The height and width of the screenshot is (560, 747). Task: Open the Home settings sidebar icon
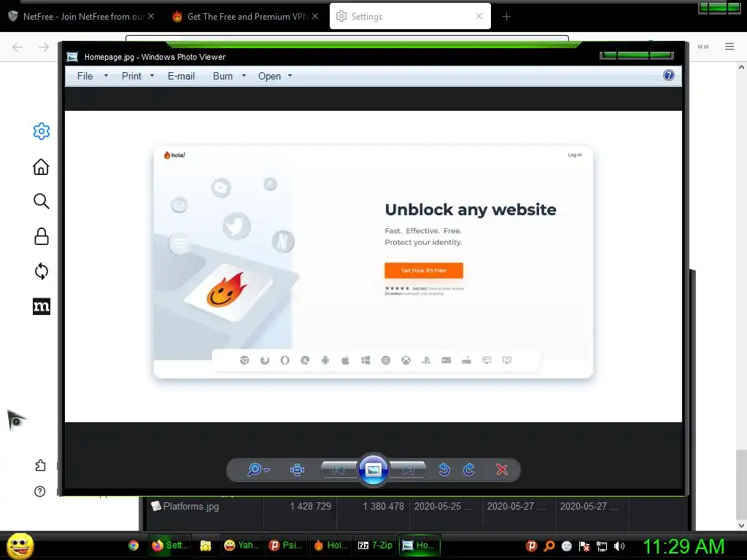[41, 167]
